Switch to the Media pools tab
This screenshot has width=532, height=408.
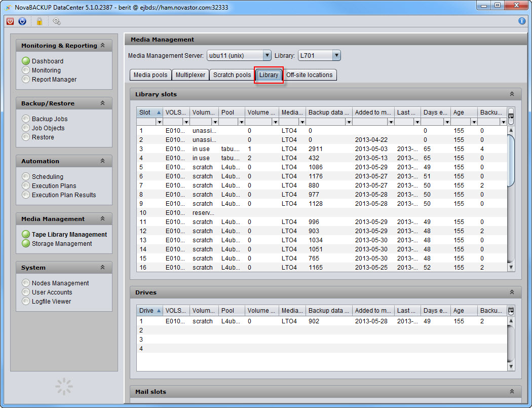pos(150,75)
